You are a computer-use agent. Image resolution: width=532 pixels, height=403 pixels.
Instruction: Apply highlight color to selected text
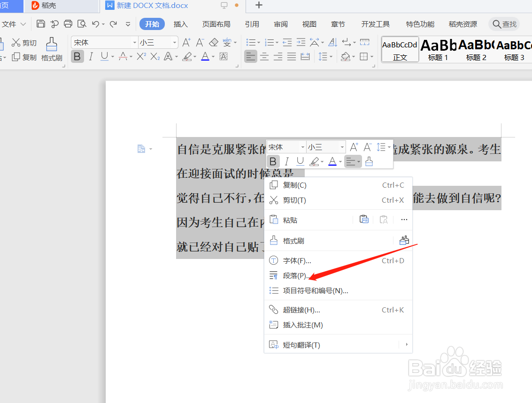coord(187,57)
